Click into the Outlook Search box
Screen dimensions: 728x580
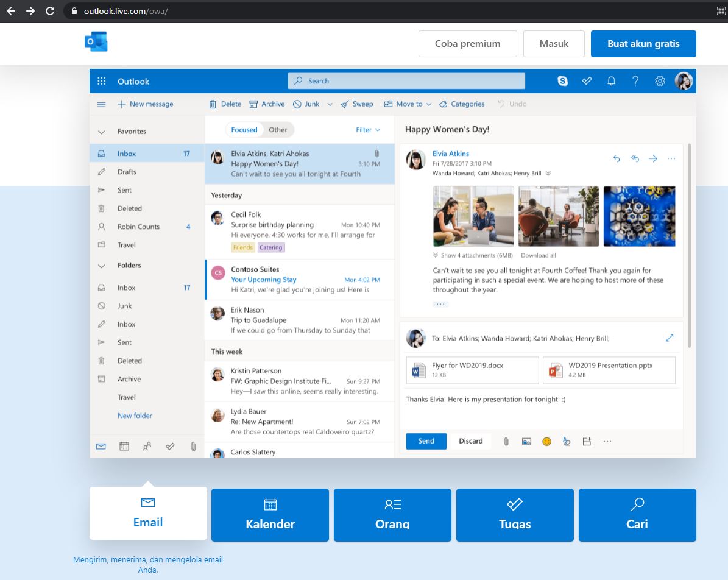coord(406,81)
